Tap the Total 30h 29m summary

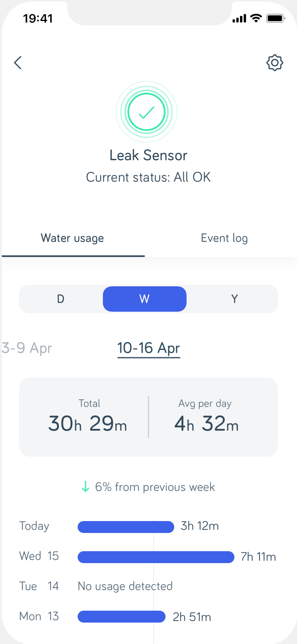(x=88, y=416)
